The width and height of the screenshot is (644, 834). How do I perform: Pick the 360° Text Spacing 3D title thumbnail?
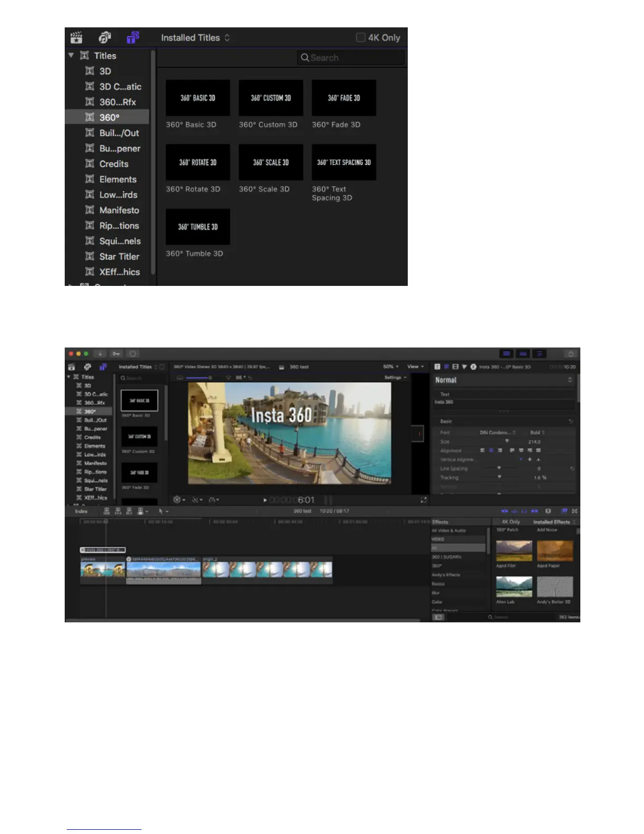344,162
